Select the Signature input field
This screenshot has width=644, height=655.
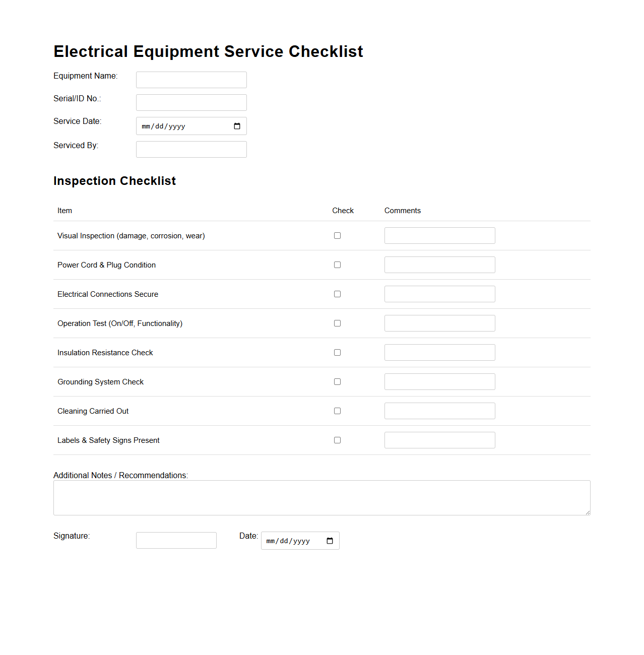tap(176, 540)
